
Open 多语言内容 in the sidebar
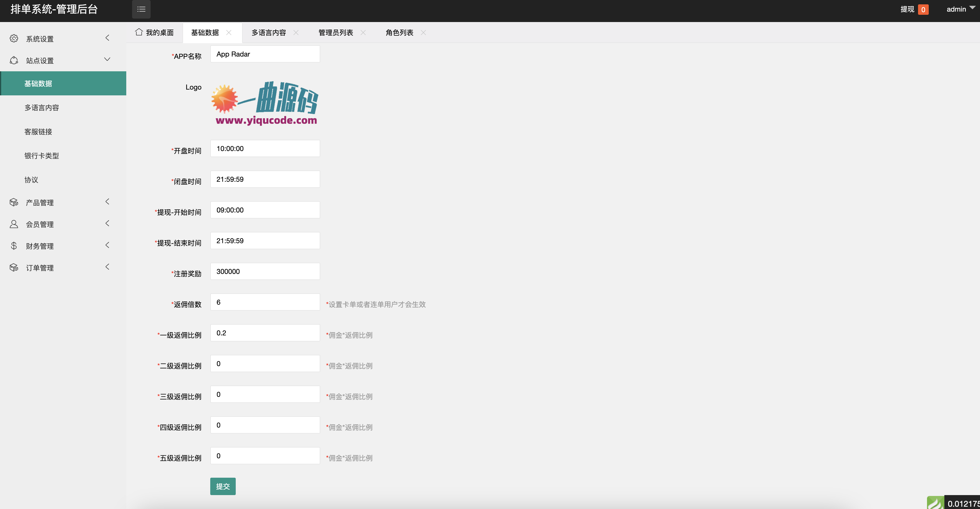pyautogui.click(x=63, y=107)
